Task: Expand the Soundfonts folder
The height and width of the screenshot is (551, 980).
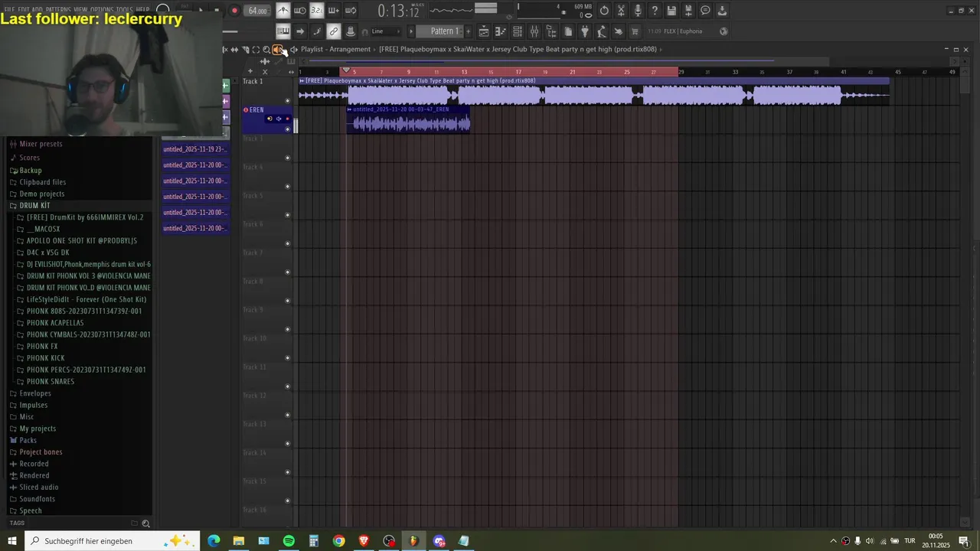Action: point(37,499)
